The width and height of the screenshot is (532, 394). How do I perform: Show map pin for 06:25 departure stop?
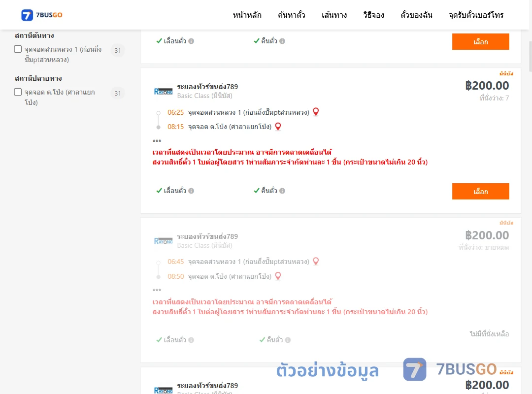click(316, 112)
